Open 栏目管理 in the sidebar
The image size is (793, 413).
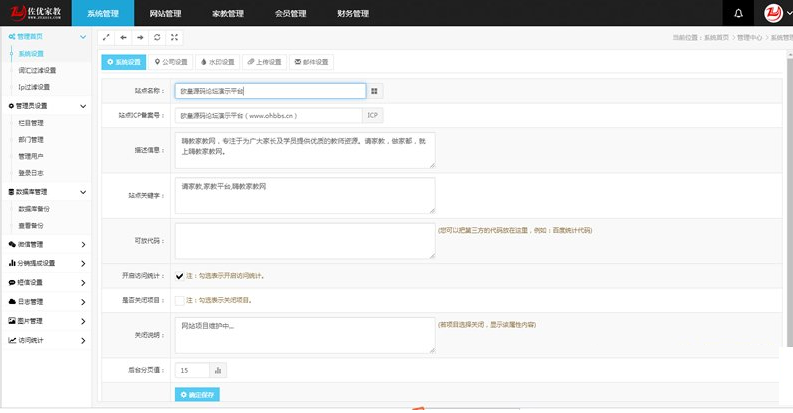31,123
